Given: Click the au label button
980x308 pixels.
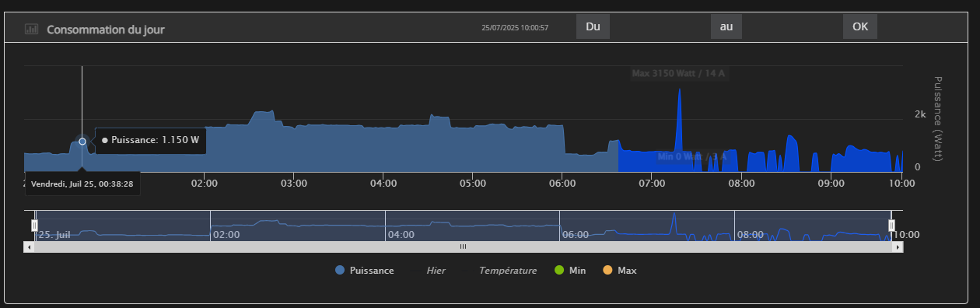Looking at the screenshot, I should [726, 26].
